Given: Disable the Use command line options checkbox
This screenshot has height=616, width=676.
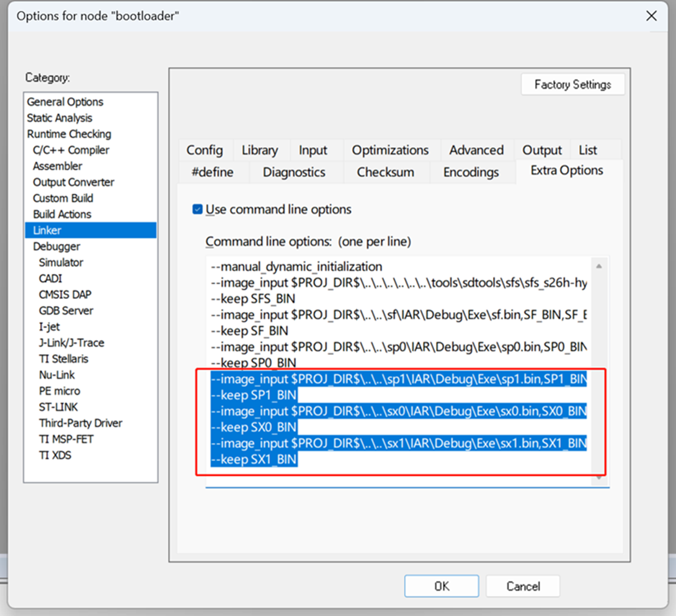Looking at the screenshot, I should (x=197, y=210).
